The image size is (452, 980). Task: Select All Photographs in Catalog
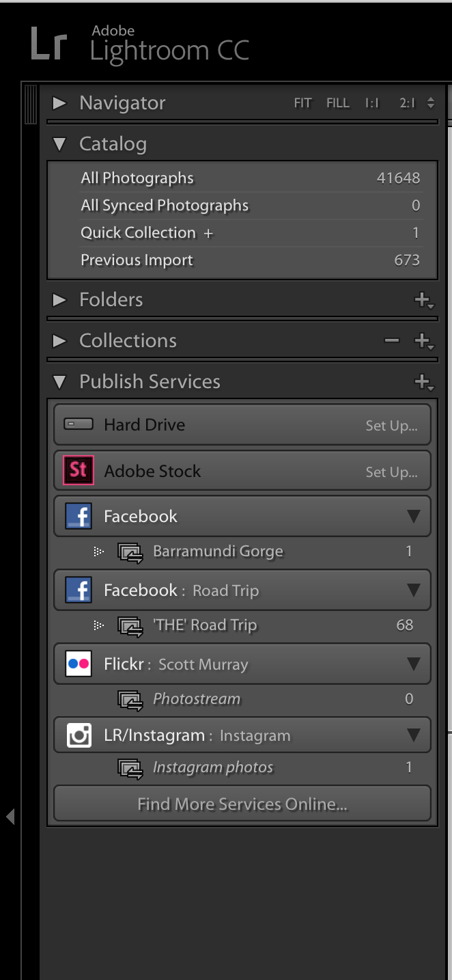pos(137,178)
